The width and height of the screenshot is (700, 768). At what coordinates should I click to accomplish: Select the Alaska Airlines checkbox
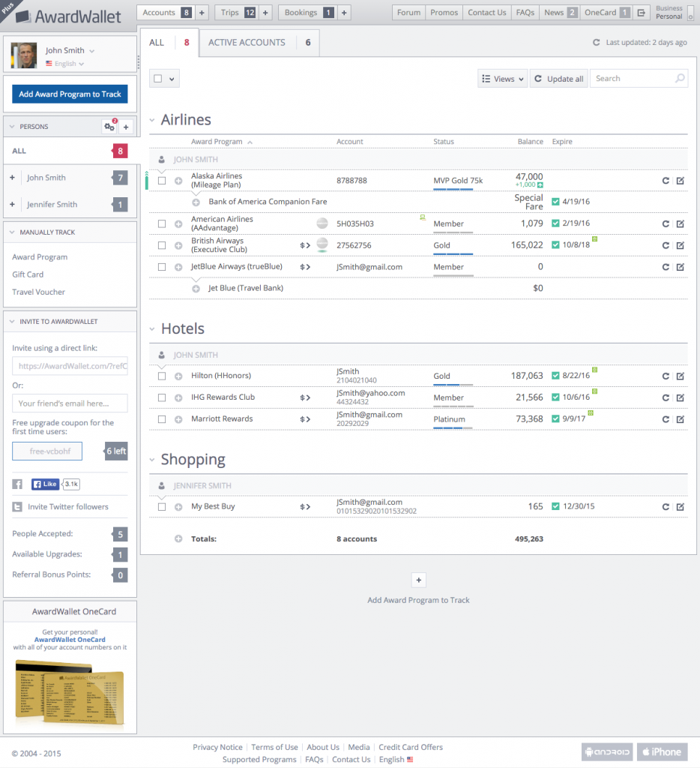(x=162, y=181)
